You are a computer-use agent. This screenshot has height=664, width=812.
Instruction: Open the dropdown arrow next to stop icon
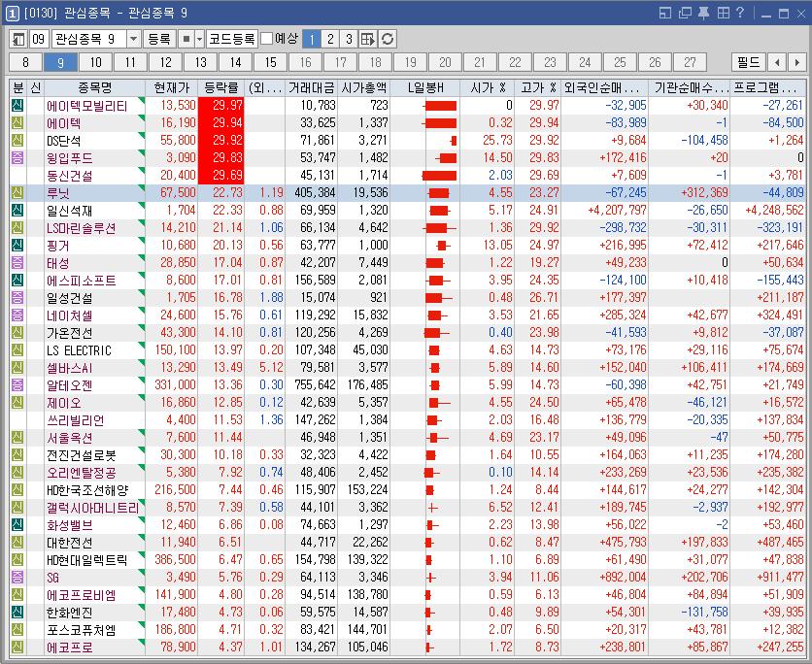click(199, 39)
